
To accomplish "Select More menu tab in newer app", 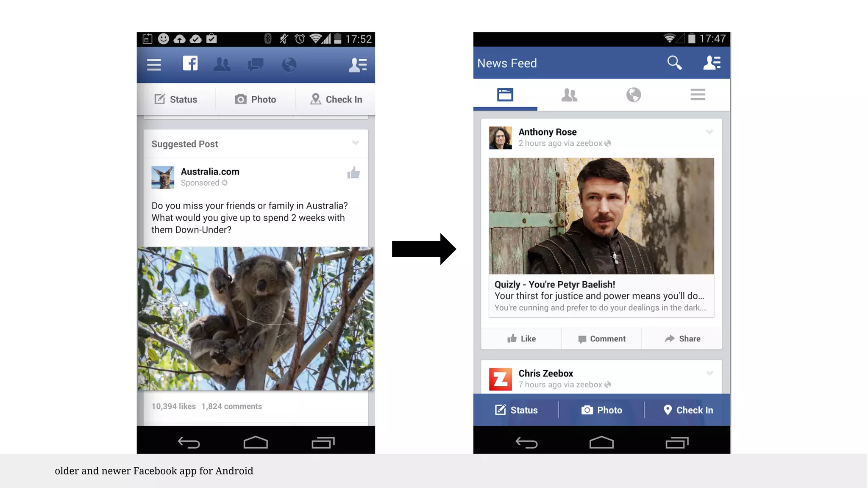I will coord(698,94).
